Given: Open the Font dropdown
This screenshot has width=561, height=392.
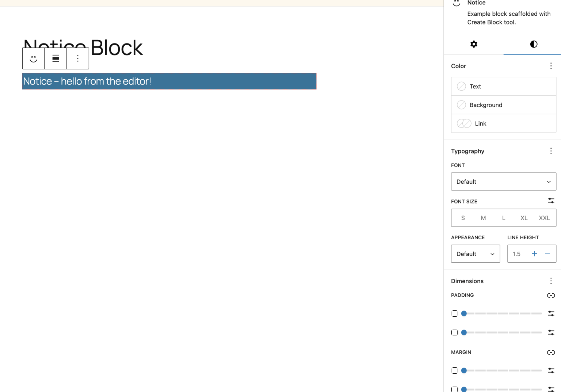Looking at the screenshot, I should (504, 182).
